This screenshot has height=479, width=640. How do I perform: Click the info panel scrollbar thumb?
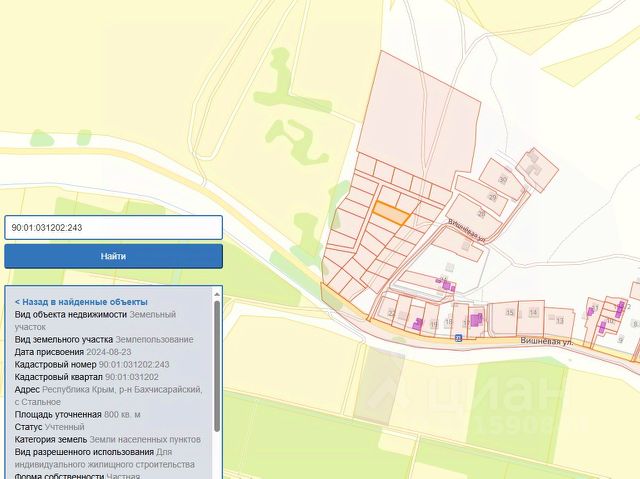point(217,366)
